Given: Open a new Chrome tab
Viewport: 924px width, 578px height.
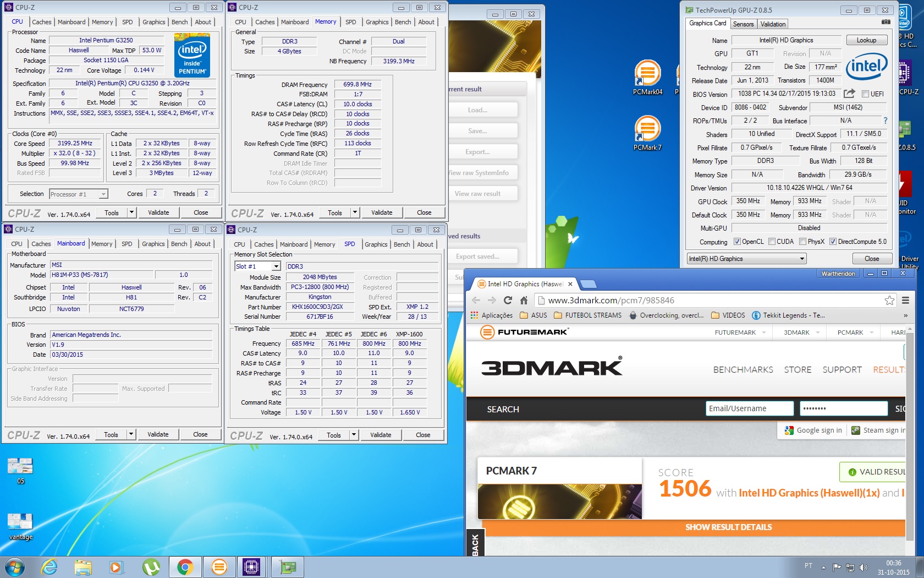Looking at the screenshot, I should [x=588, y=284].
